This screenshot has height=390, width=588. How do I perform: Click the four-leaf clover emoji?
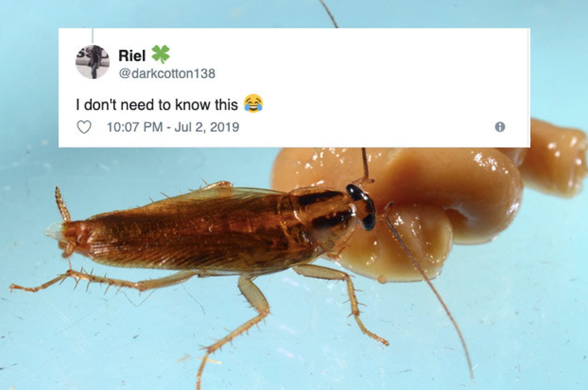160,55
